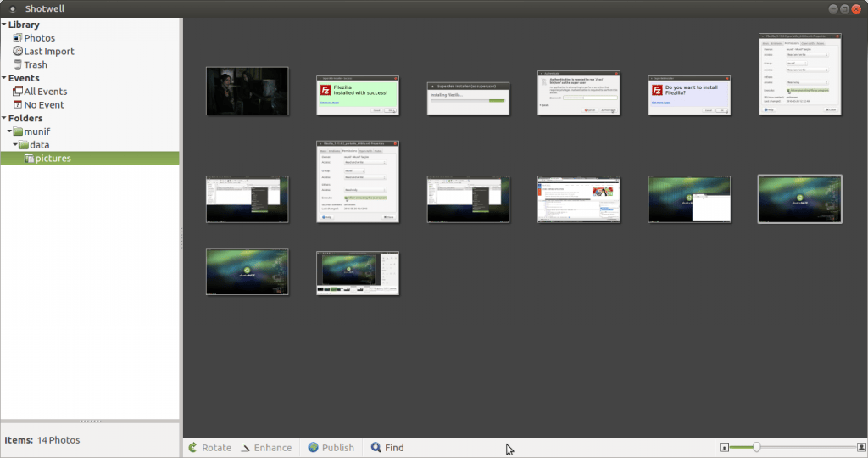
Task: Open Photos in the Library sidebar
Action: 39,38
